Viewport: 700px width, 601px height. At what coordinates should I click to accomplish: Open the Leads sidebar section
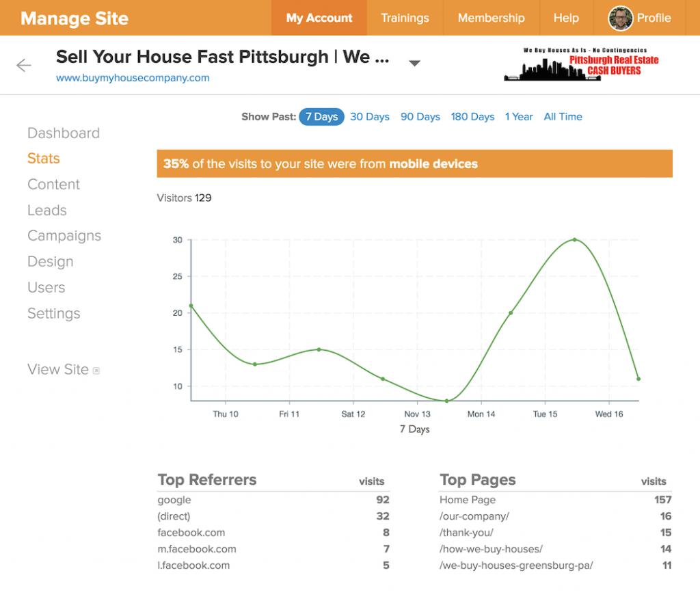[x=46, y=210]
